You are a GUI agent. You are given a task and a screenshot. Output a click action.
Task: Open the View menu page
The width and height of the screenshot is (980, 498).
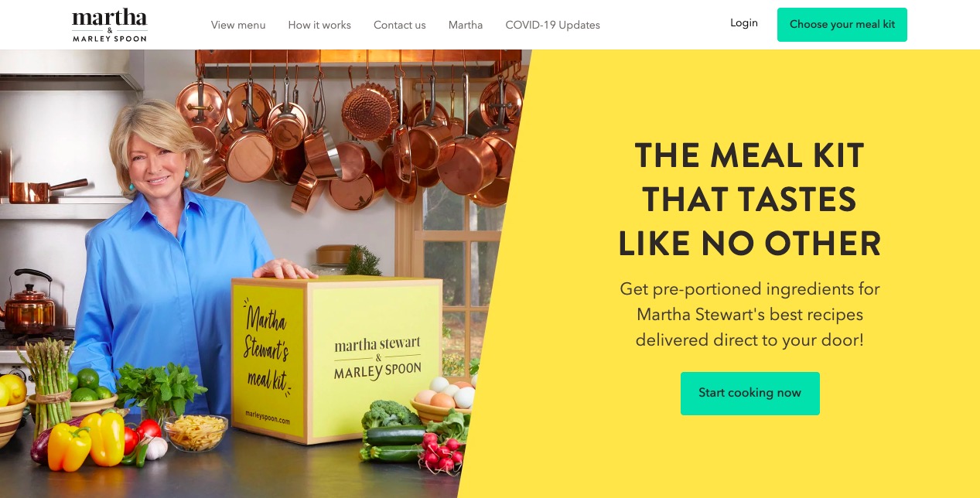click(238, 25)
